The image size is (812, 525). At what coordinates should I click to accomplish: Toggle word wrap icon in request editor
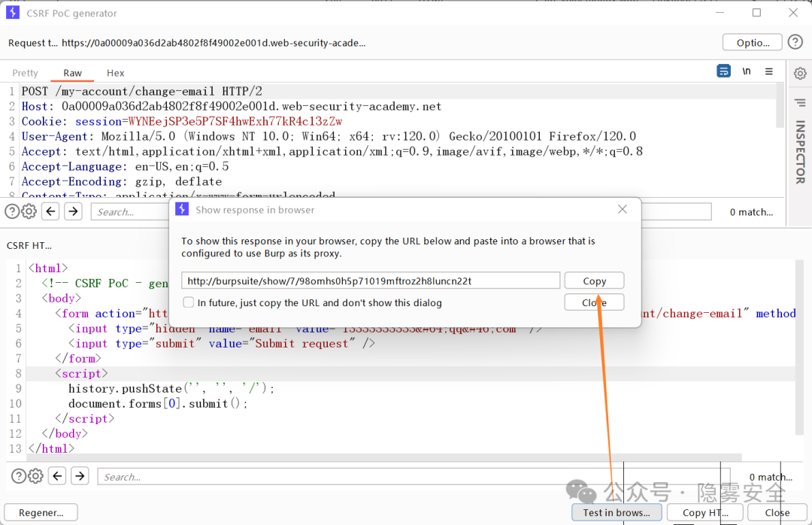click(723, 71)
